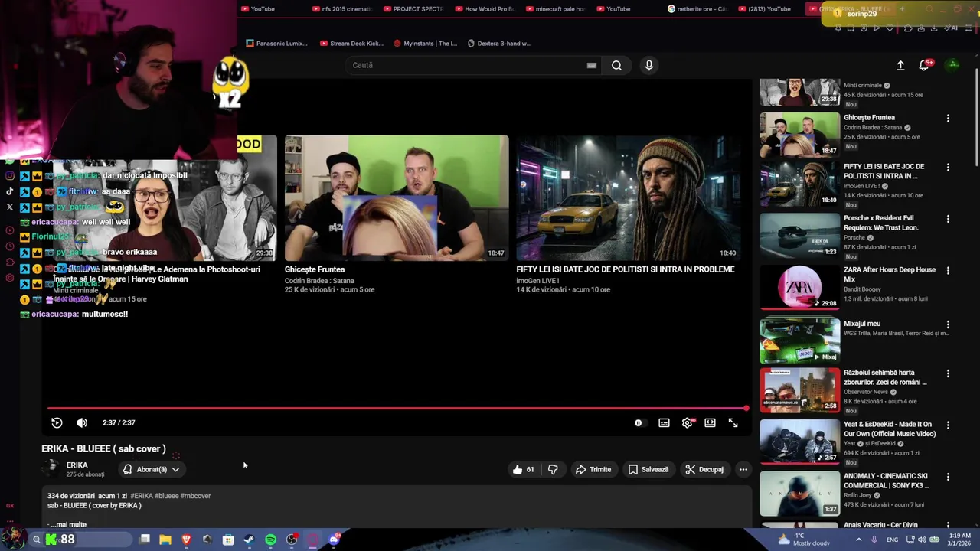The height and width of the screenshot is (551, 980).
Task: Open the on-screen keyboard icon in the search box
Action: [592, 65]
